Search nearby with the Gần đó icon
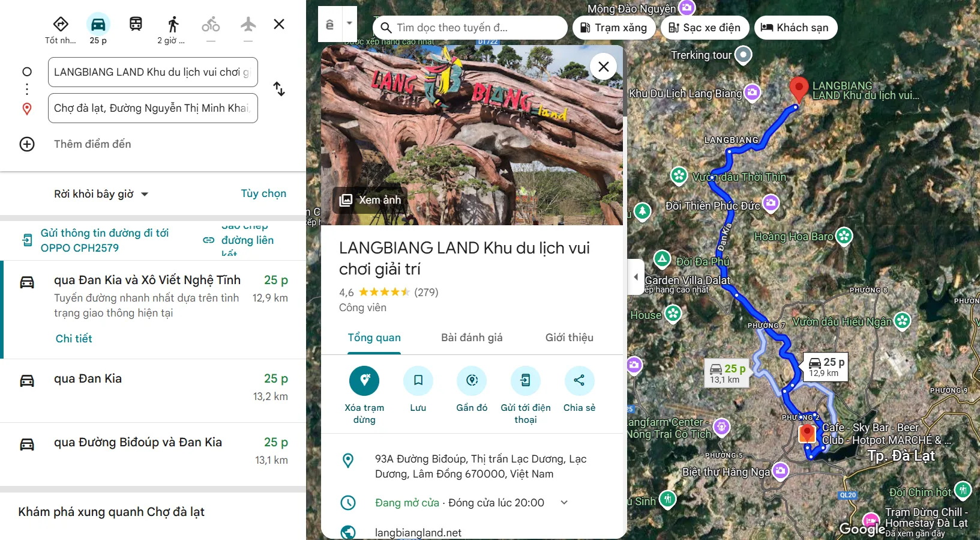This screenshot has width=980, height=540. (x=472, y=380)
